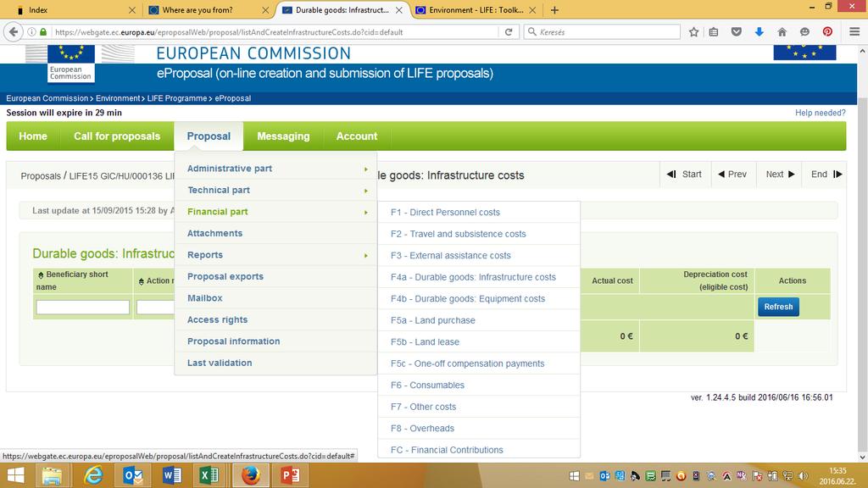Screen dimensions: 868x488
Task: Open File Explorer from the taskbar
Action: pos(52,475)
